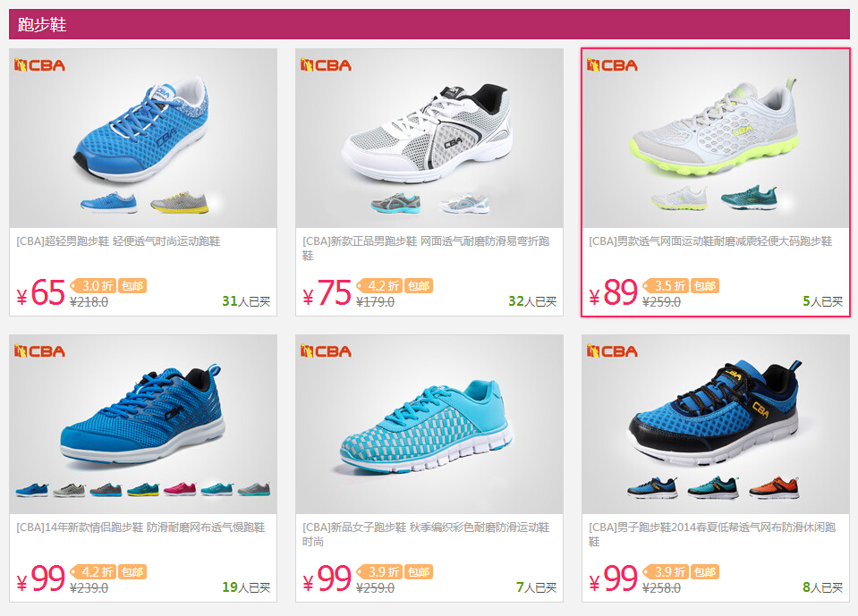Click CBA logo on white-grey shoe card
This screenshot has width=858, height=616.
[x=326, y=65]
